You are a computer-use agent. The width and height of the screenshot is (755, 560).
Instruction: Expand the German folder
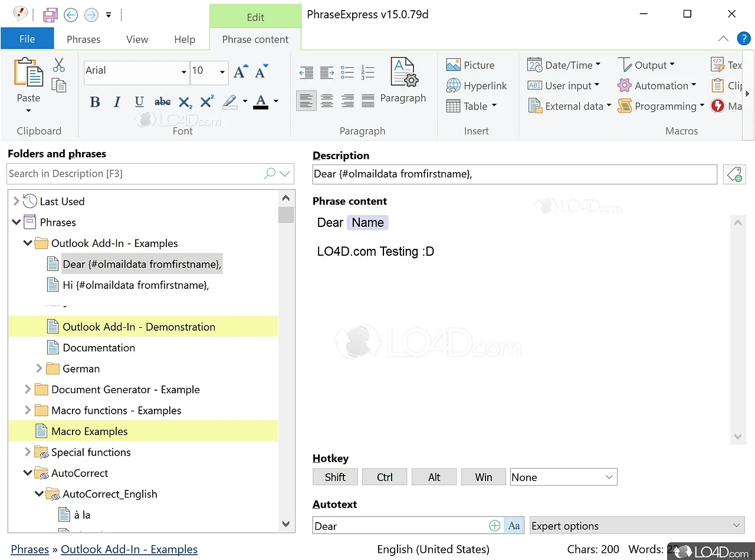pyautogui.click(x=40, y=368)
